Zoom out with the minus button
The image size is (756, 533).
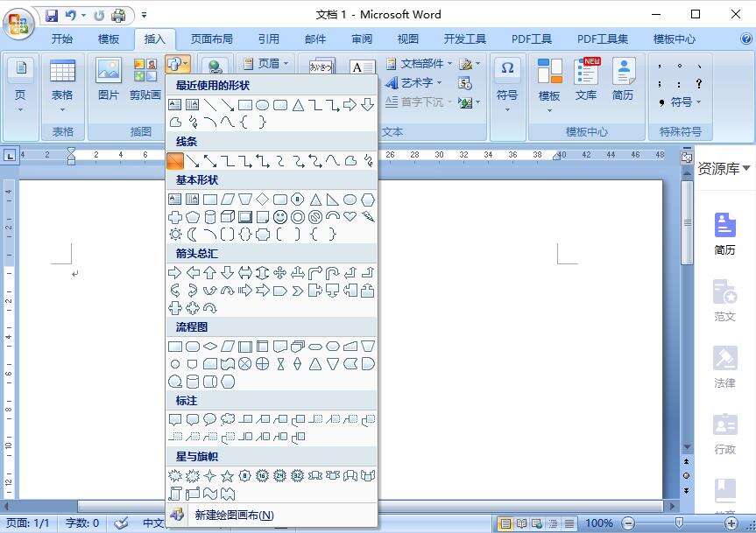pos(628,522)
